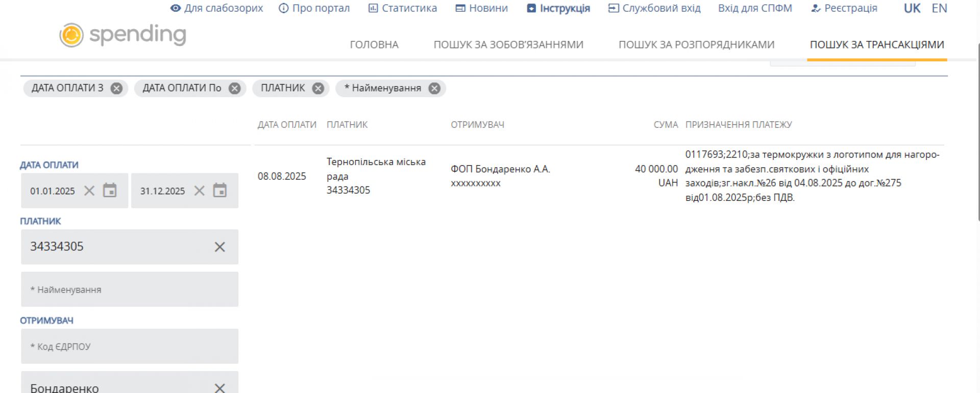The height and width of the screenshot is (393, 980).
Task: Open the 'Реєстрація' link
Action: tap(844, 8)
